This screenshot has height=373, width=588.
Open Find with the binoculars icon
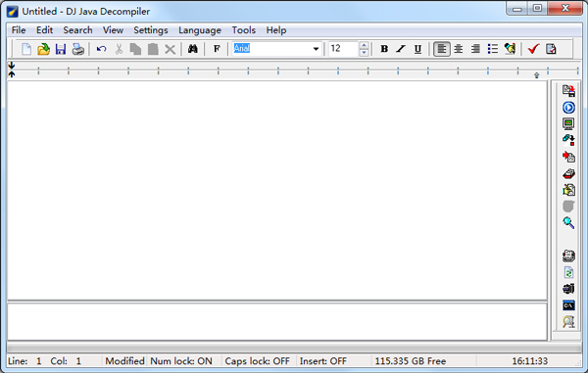click(193, 49)
